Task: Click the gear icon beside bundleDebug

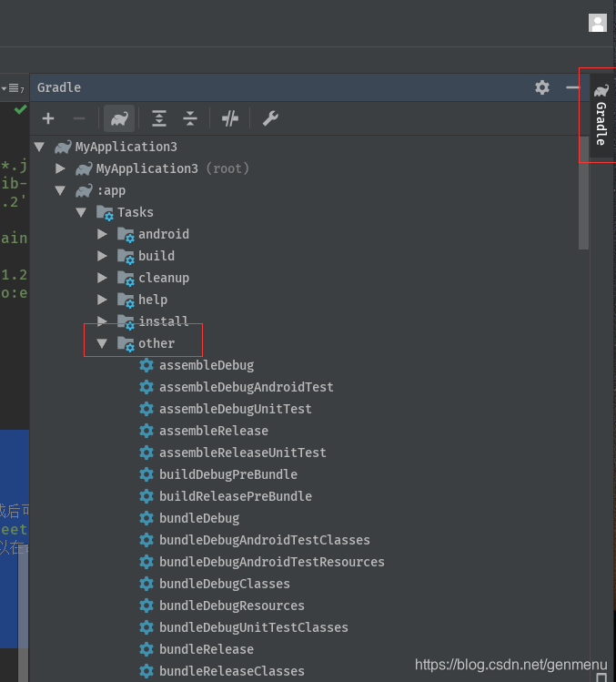Action: click(x=146, y=518)
